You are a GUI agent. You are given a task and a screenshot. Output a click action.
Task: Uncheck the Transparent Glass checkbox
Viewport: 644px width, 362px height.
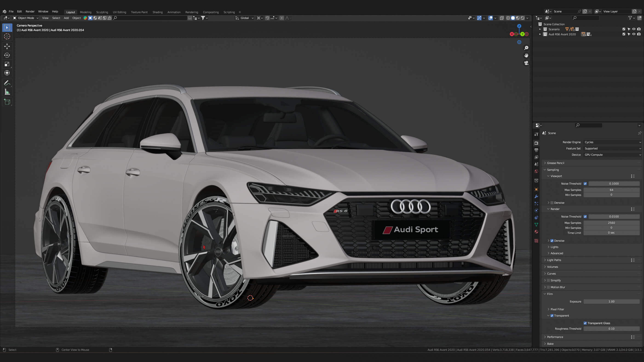(x=585, y=323)
